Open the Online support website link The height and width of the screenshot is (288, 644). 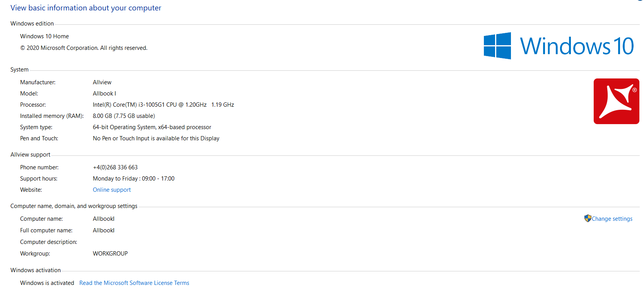pos(112,190)
